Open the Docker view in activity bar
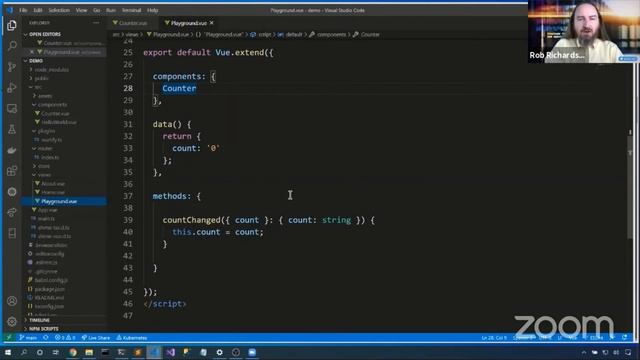This screenshot has width=640, height=360. 12,150
